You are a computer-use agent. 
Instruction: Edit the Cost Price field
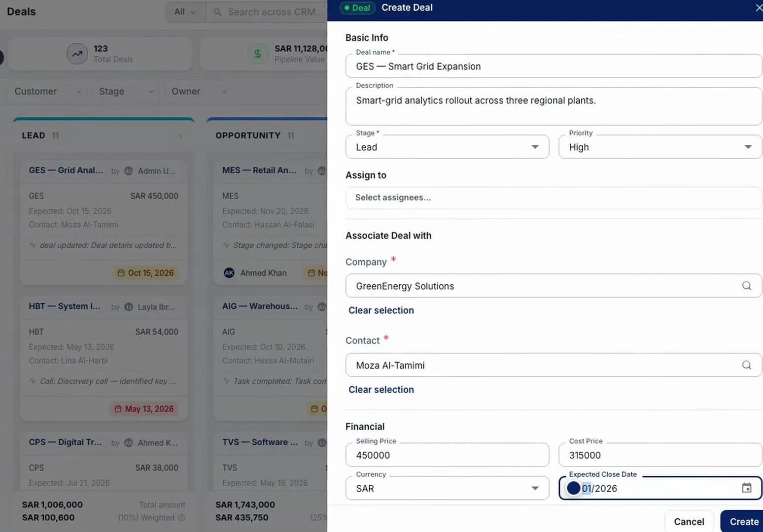[660, 455]
